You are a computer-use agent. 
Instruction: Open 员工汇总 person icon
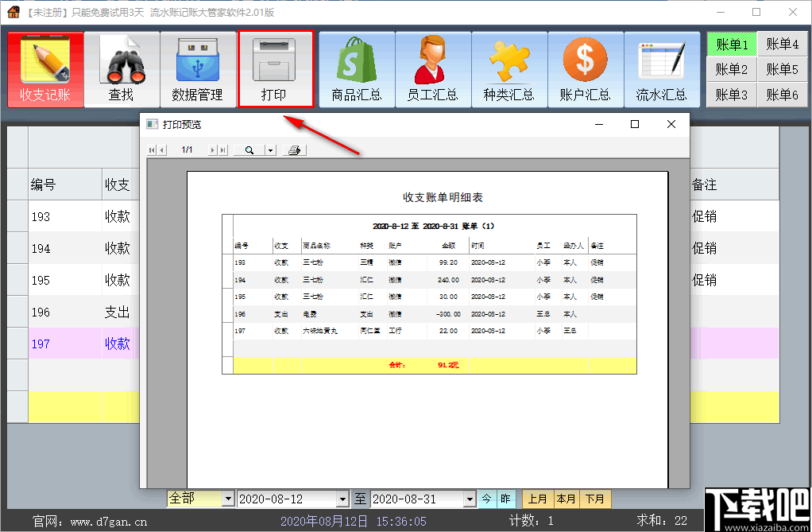point(433,69)
